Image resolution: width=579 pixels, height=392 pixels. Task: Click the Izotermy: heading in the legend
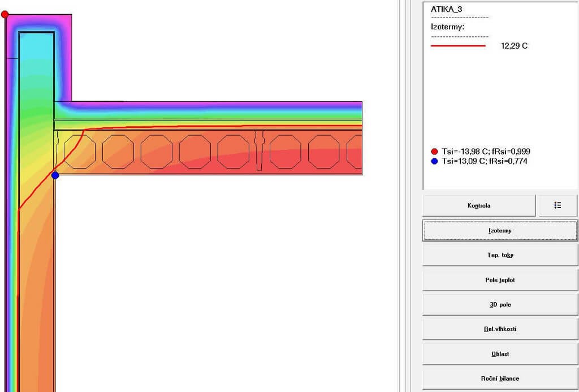tap(447, 26)
